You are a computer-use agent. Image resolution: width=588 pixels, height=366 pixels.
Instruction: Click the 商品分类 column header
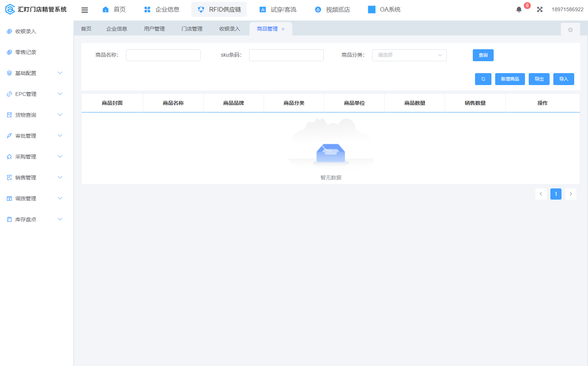294,103
